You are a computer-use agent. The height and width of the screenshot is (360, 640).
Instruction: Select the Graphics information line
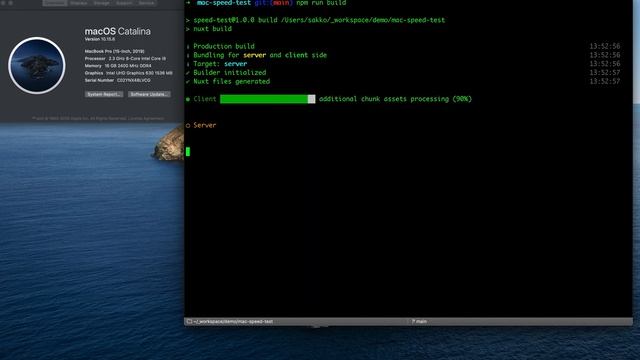pyautogui.click(x=129, y=73)
